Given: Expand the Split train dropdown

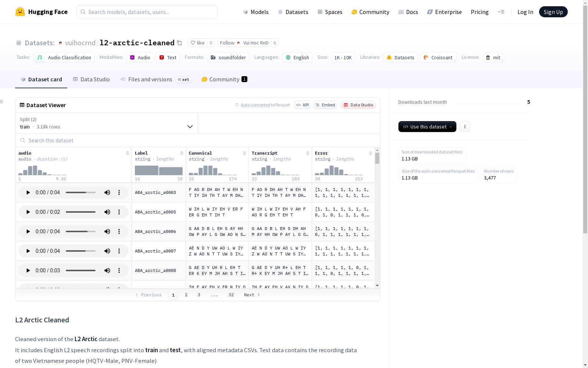Looking at the screenshot, I should click(107, 123).
